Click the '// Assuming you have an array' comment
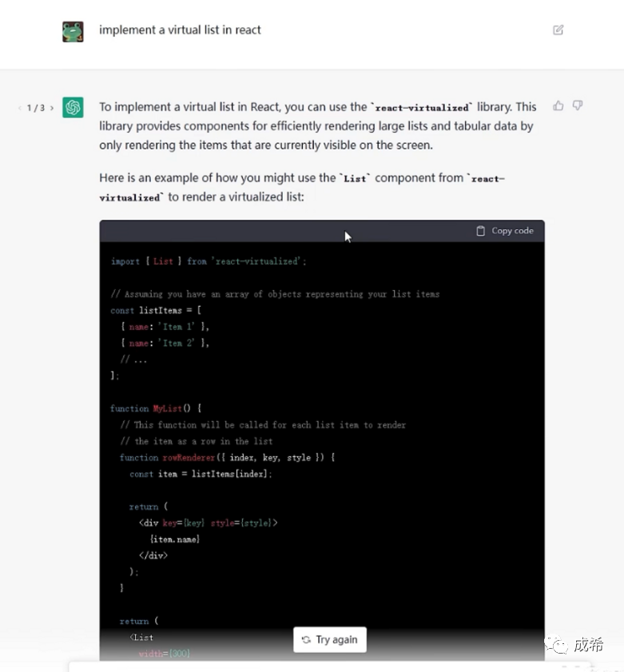This screenshot has width=624, height=672. pos(275,294)
